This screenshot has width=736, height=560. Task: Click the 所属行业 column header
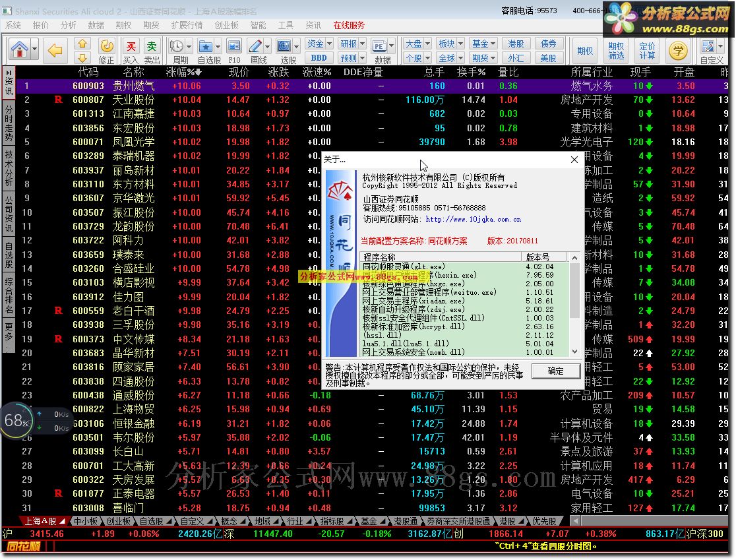pyautogui.click(x=592, y=73)
